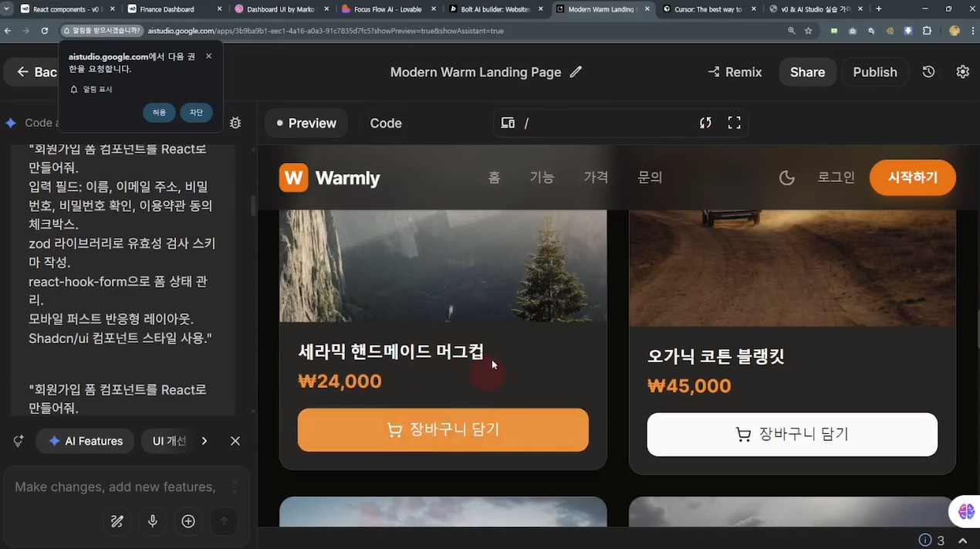The height and width of the screenshot is (549, 980).
Task: Expand the bottom panel with the chevron
Action: 963,541
